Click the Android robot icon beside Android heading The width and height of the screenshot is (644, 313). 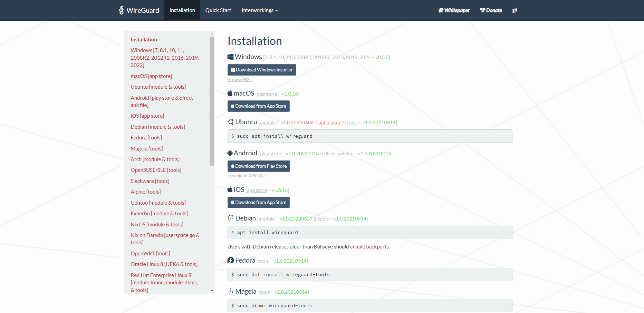tap(230, 153)
